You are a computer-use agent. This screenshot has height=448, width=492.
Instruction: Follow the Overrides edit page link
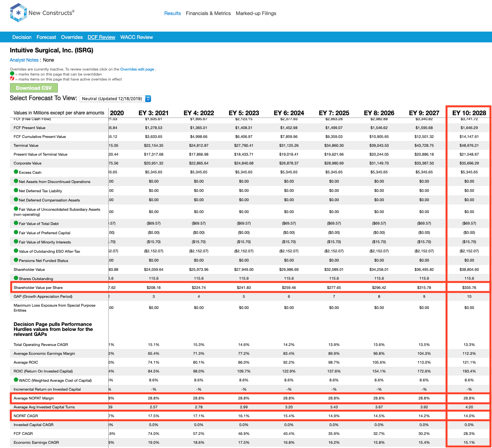(x=137, y=69)
